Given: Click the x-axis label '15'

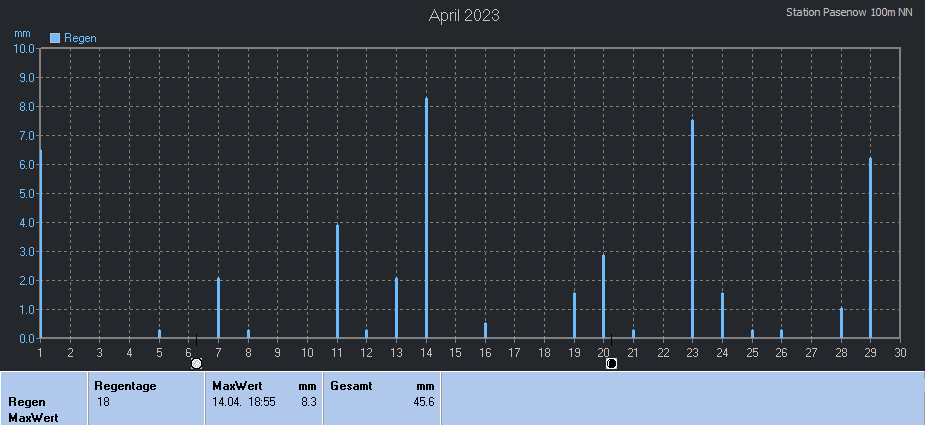Looking at the screenshot, I should coord(455,353).
